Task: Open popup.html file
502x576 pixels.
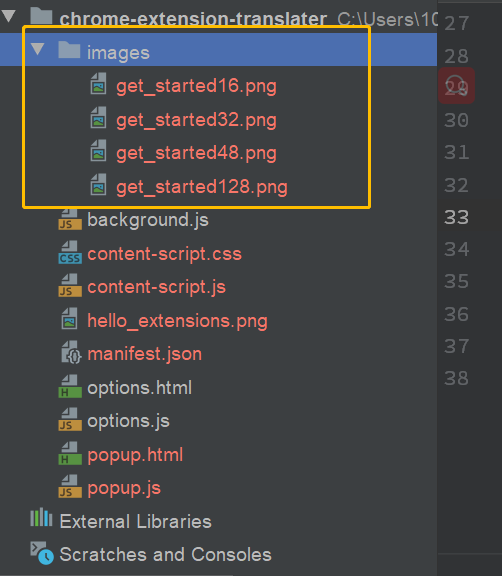Action: [x=135, y=455]
